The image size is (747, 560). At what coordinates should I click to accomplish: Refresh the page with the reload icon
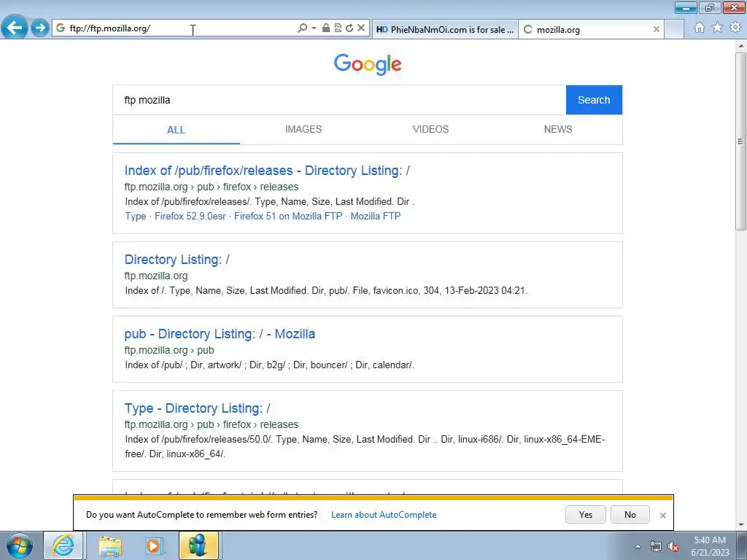click(349, 28)
